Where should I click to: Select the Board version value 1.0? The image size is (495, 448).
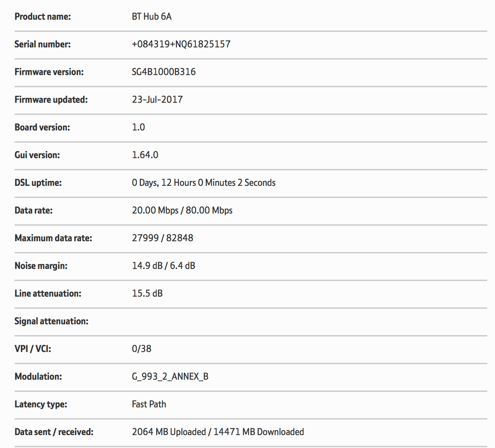[138, 127]
